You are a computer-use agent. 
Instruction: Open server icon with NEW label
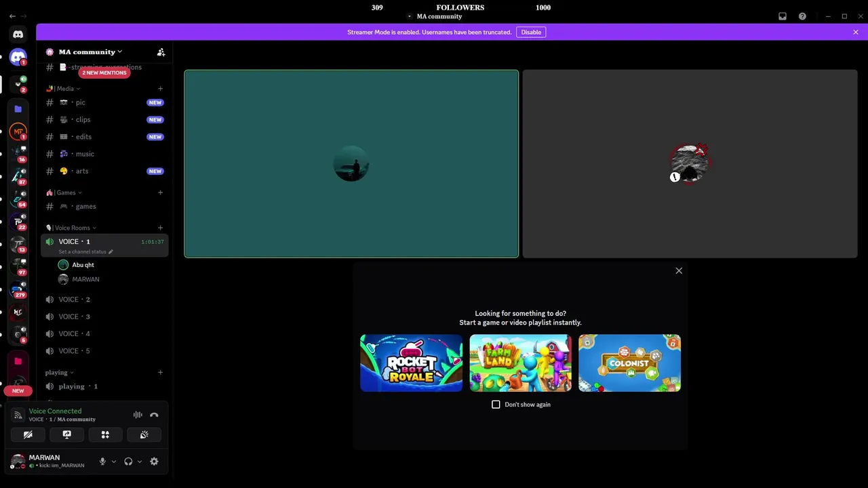tap(18, 382)
